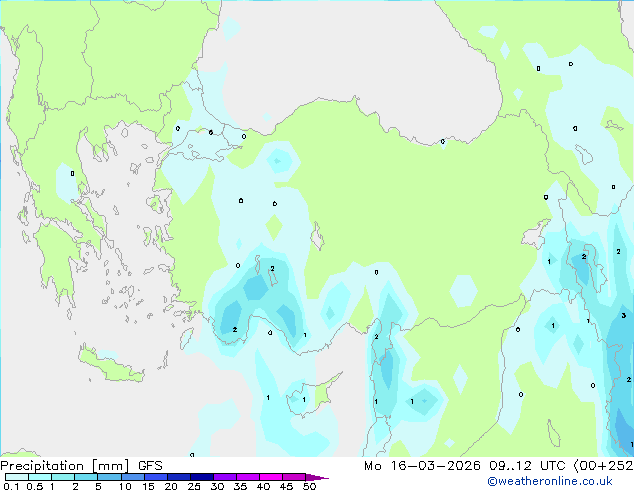The image size is (634, 490).
Task: Pick the 2–5 mm legend color swatch
Action: [86, 477]
